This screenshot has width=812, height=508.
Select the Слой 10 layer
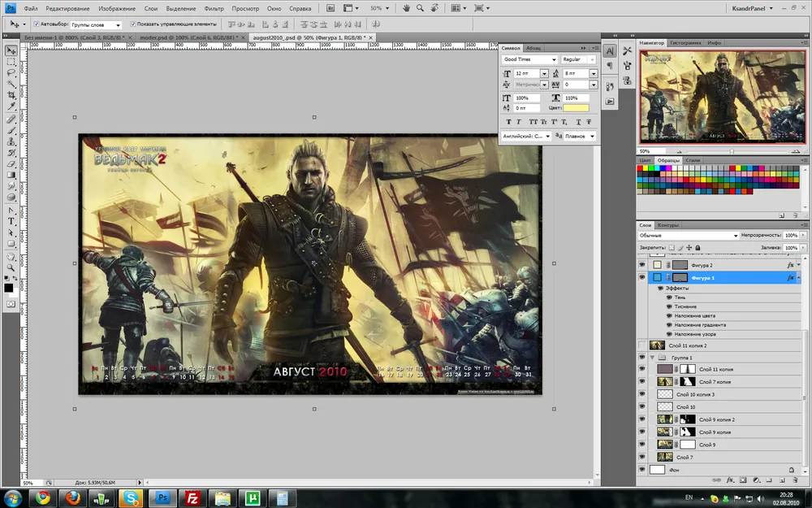(x=685, y=407)
